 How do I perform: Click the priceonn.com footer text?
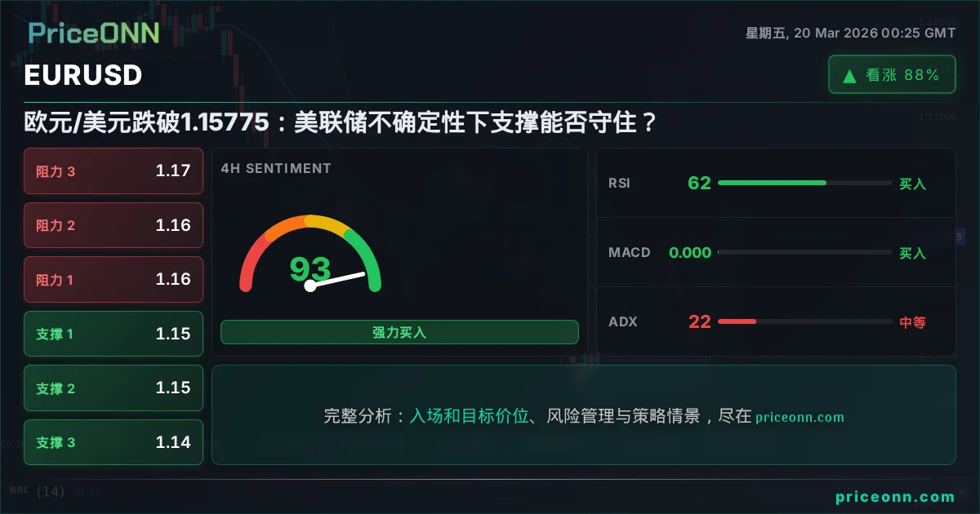[x=895, y=496]
